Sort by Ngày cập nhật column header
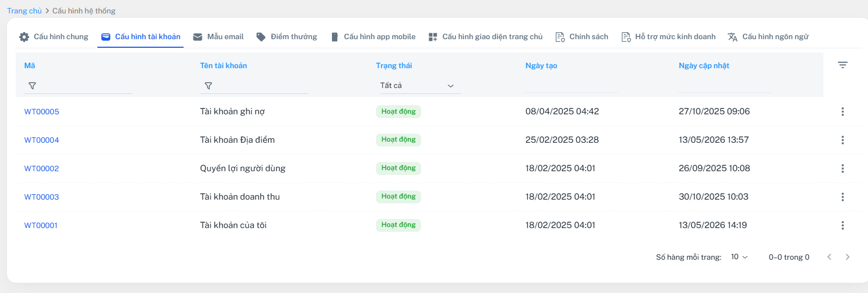 pyautogui.click(x=704, y=65)
